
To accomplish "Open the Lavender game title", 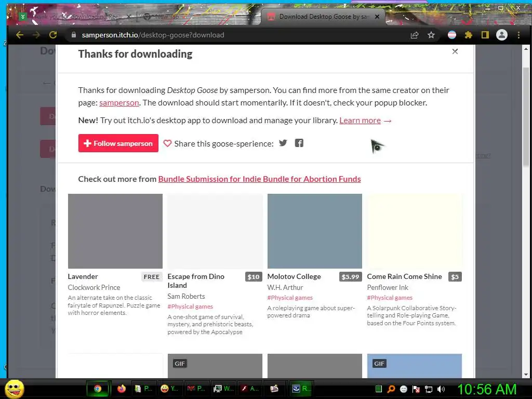I will (83, 276).
